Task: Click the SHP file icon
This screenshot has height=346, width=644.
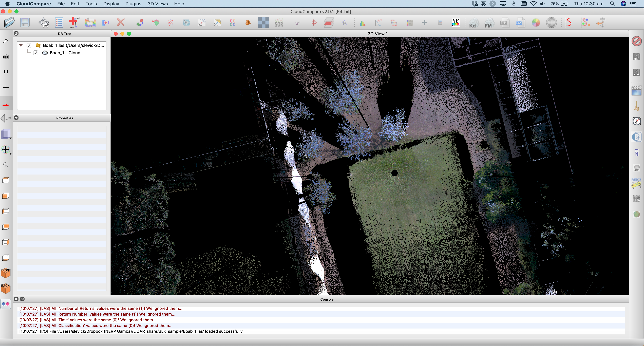Action: pos(504,23)
